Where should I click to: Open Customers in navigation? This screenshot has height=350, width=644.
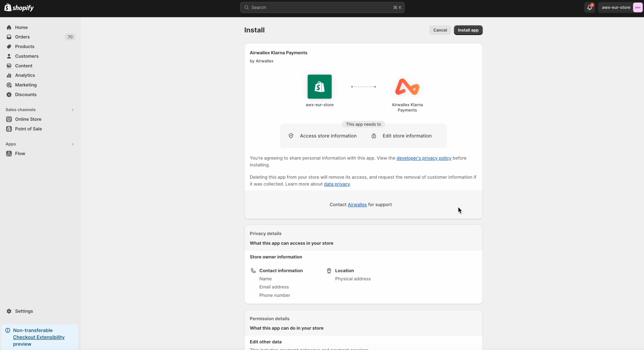(27, 56)
